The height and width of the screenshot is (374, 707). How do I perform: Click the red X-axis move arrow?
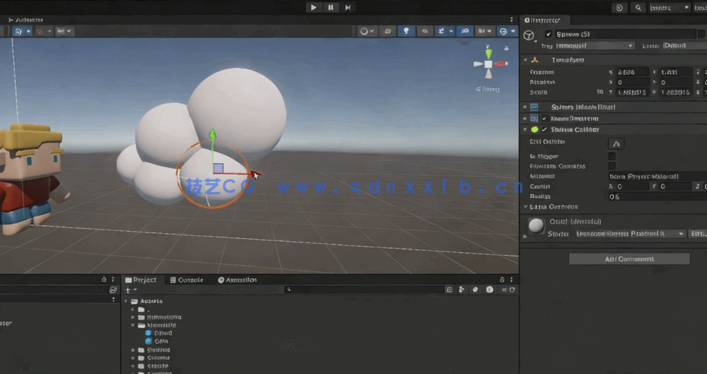[x=256, y=174]
